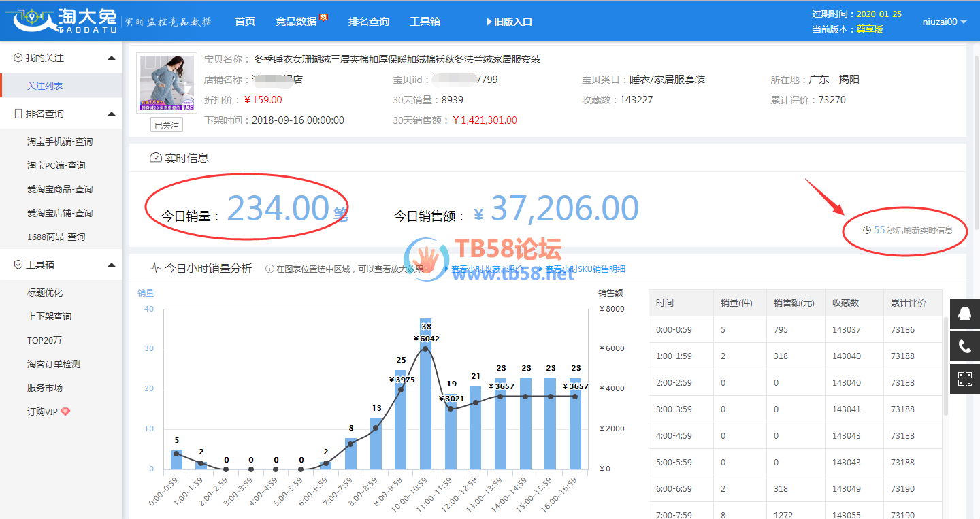980x519 pixels.
Task: Click the 9:00-9:59 chart bar
Action: tap(401, 420)
